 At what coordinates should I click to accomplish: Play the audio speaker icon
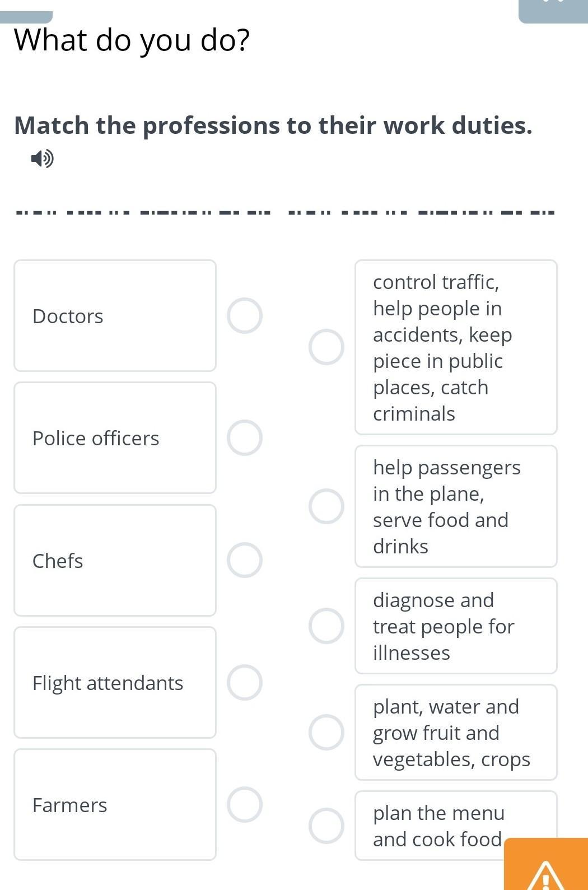pyautogui.click(x=43, y=159)
